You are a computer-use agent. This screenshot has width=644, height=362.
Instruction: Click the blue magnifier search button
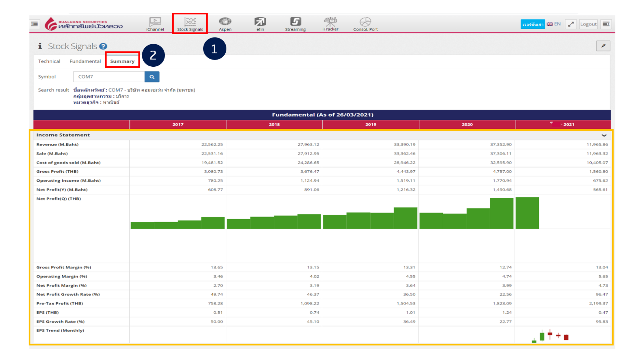152,77
